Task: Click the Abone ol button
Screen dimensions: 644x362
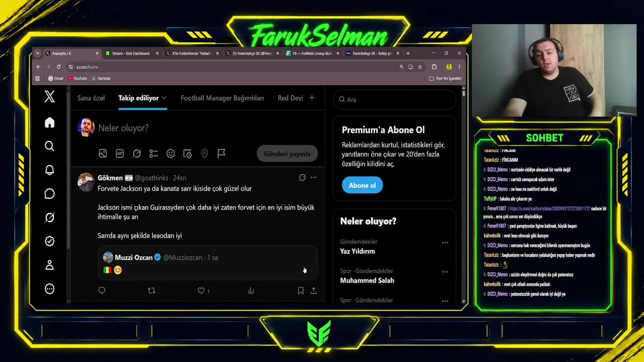Action: pyautogui.click(x=362, y=185)
